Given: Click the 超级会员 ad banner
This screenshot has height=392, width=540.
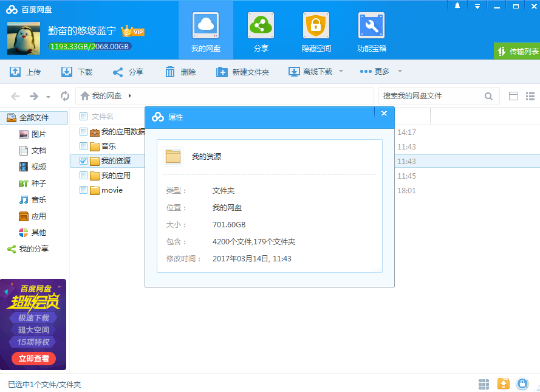Looking at the screenshot, I should point(33,324).
